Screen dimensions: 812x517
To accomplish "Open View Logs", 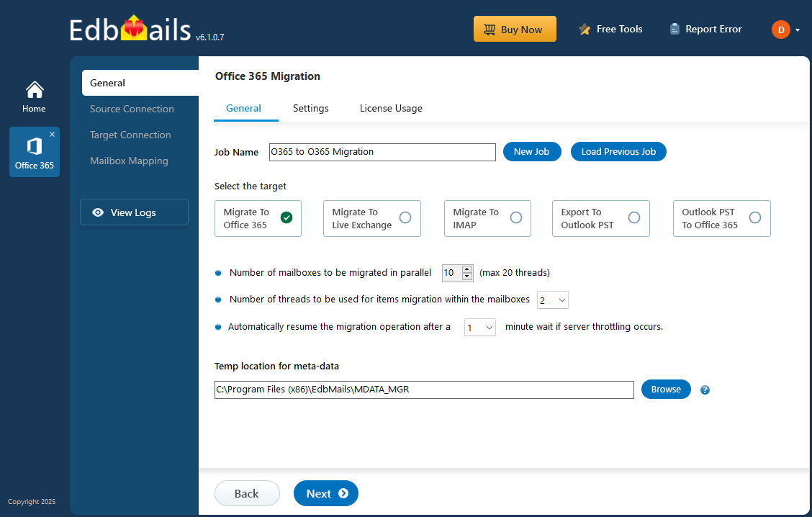I will pyautogui.click(x=134, y=212).
